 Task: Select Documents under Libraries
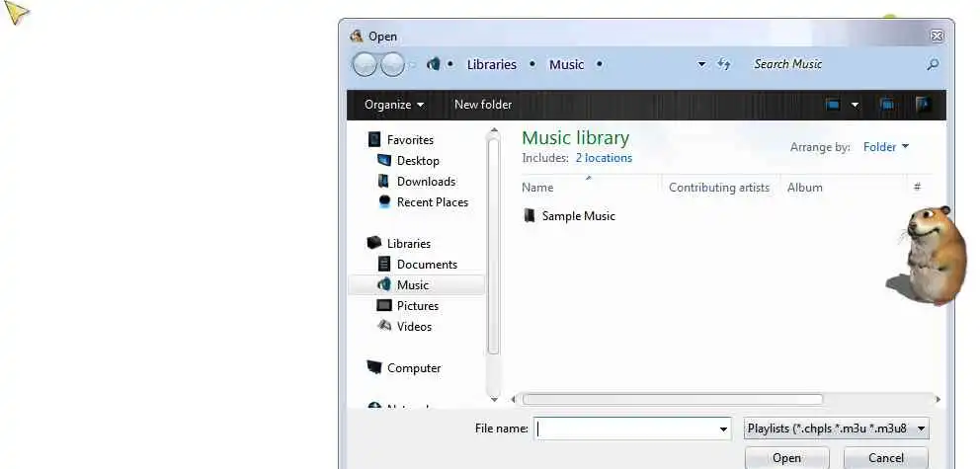[427, 265]
